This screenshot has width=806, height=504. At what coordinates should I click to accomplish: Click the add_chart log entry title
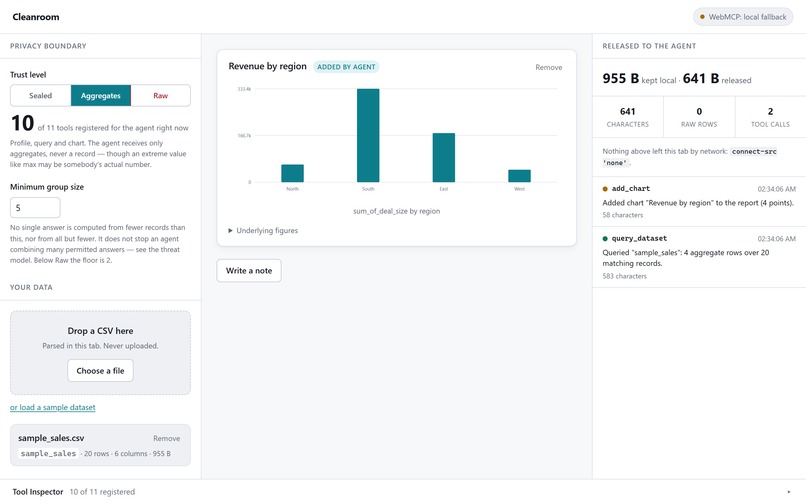(631, 189)
